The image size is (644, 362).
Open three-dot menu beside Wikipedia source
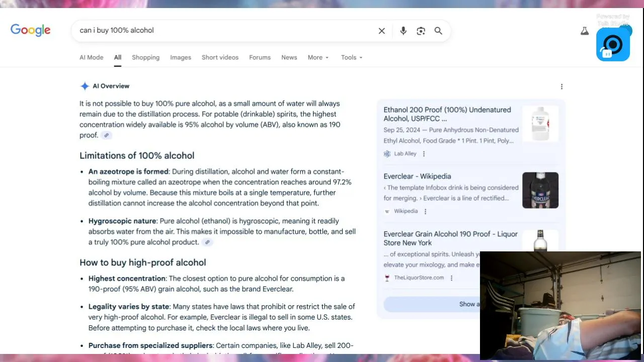coord(425,212)
